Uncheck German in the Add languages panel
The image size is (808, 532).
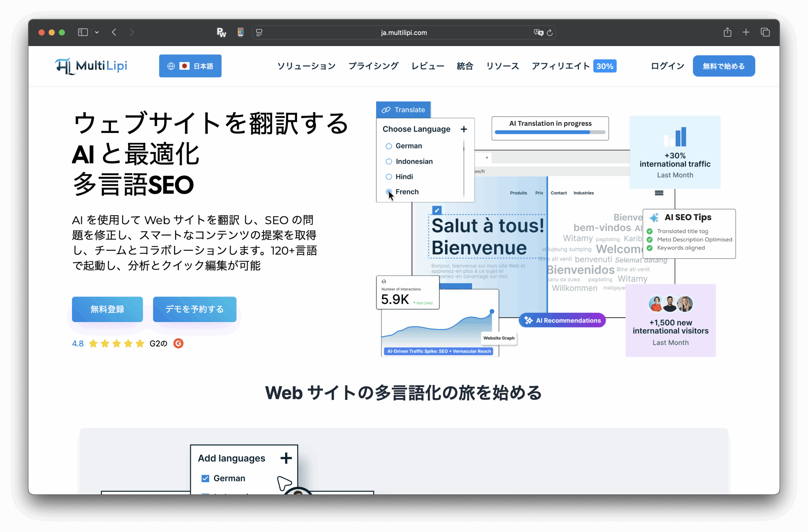[x=205, y=478]
